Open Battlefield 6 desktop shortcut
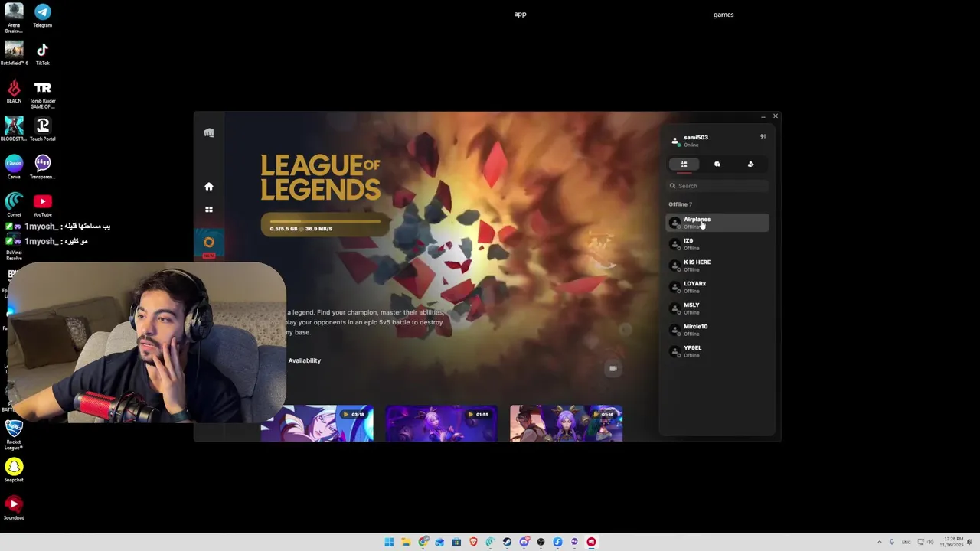 (14, 54)
